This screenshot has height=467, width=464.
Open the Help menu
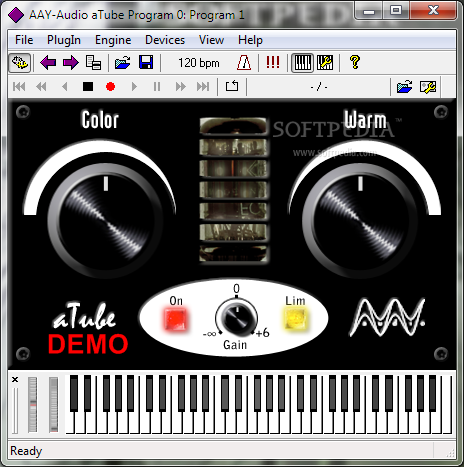[250, 40]
